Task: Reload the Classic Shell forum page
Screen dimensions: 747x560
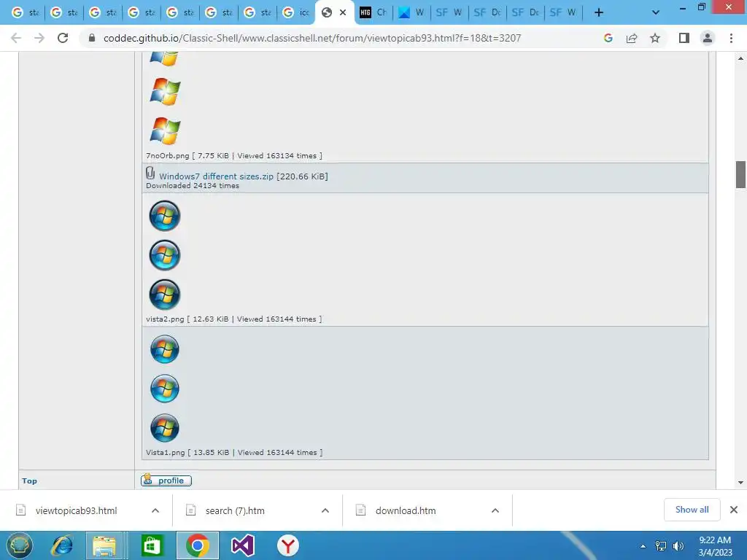Action: click(x=63, y=38)
